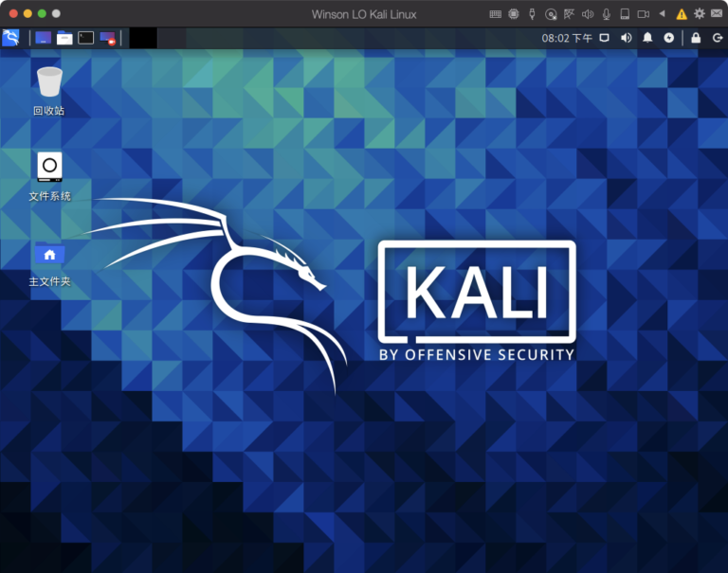Click the sound speaker icon in title bar
728x573 pixels.
point(588,14)
